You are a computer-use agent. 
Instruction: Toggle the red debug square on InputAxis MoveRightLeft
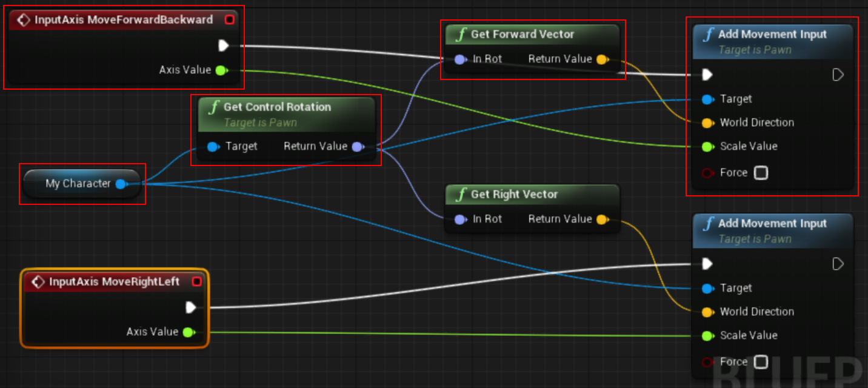point(197,281)
